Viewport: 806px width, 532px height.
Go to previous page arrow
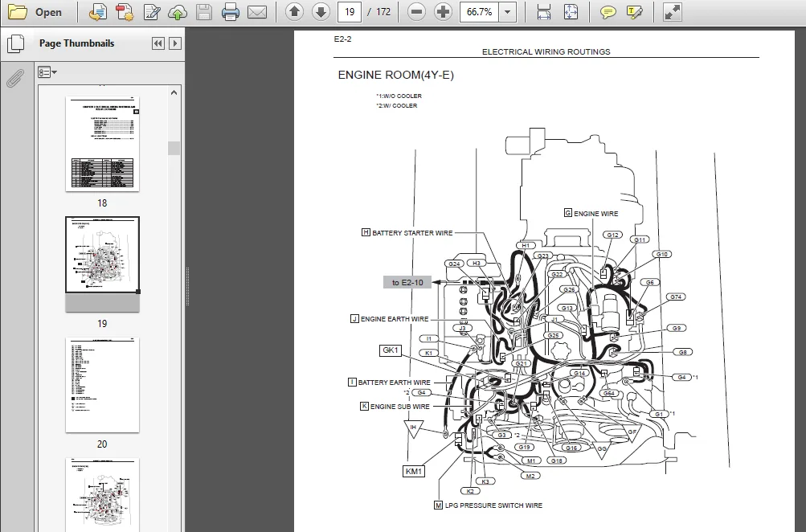point(295,12)
